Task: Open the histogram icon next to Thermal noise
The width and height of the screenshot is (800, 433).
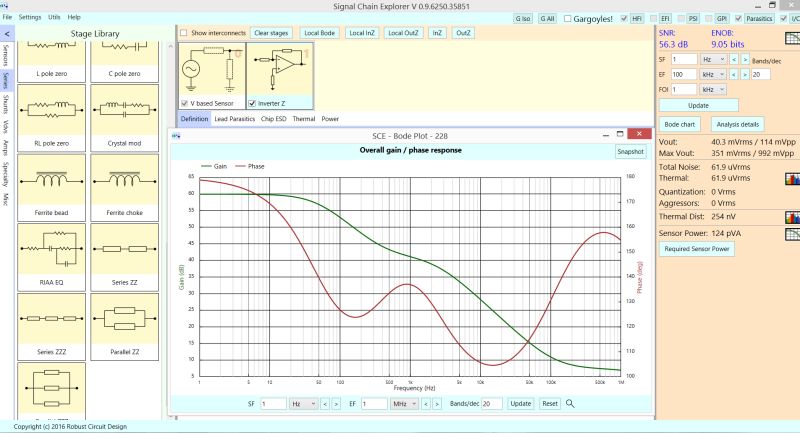Action: [x=792, y=179]
